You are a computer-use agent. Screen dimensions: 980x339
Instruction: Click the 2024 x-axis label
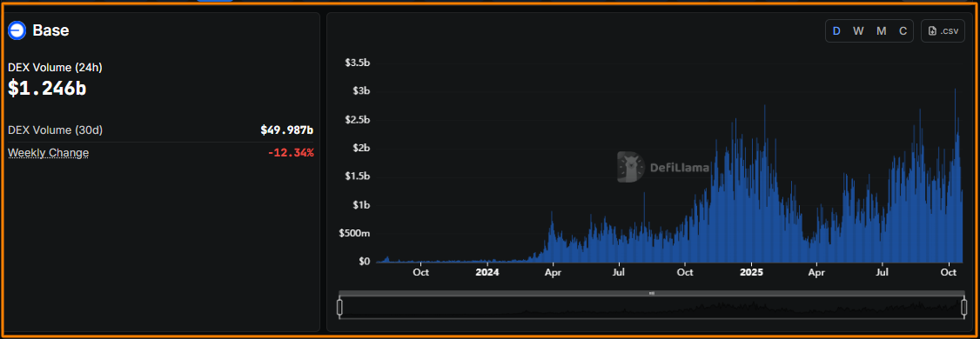coord(487,272)
